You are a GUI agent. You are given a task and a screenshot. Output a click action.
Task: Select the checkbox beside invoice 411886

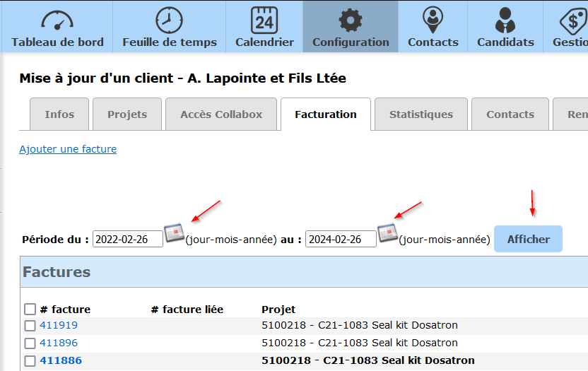30,361
